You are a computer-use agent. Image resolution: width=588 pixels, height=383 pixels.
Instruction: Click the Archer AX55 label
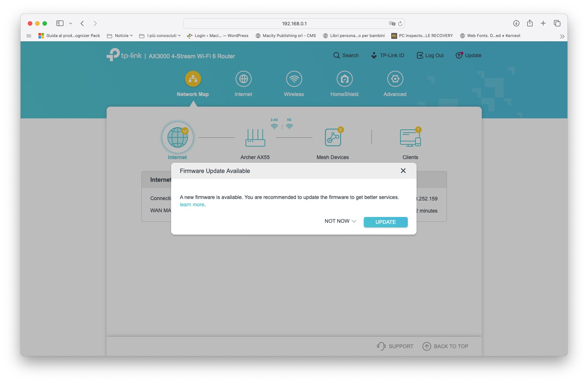tap(255, 157)
